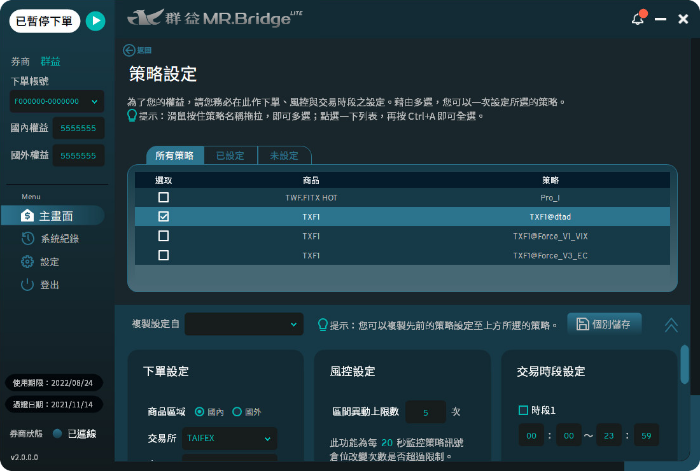
Task: Expand the 複製設定自 dropdown
Action: (244, 324)
